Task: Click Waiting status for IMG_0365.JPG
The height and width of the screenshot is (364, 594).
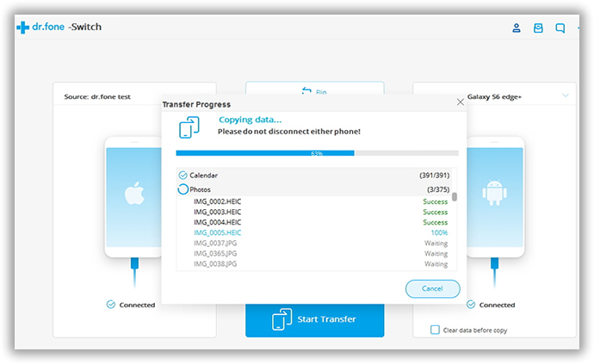Action: [436, 253]
